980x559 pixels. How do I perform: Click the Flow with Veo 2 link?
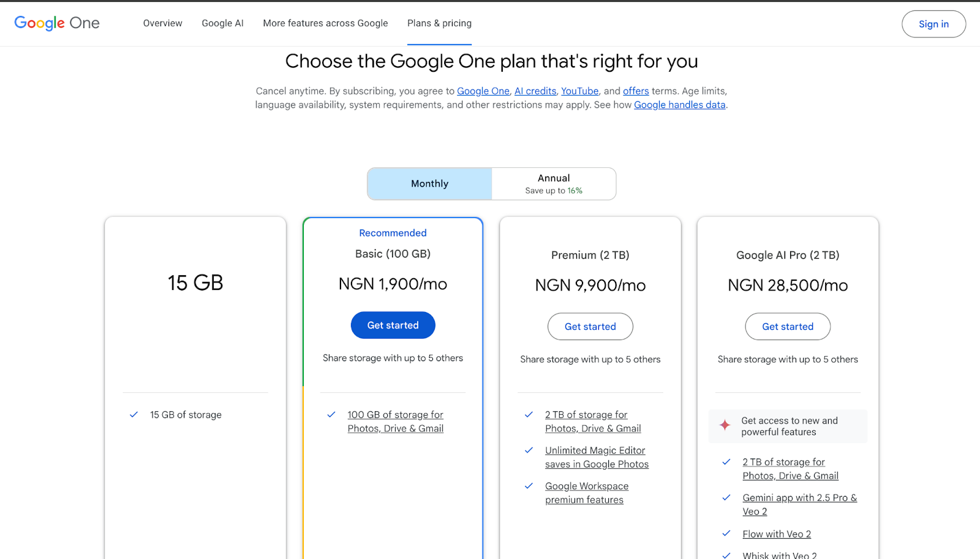point(776,533)
